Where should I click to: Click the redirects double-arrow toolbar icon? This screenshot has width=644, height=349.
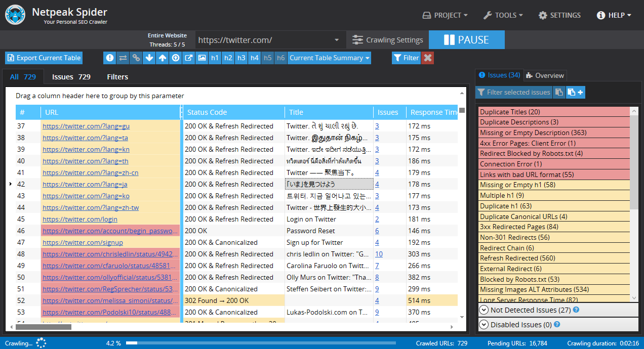[123, 58]
